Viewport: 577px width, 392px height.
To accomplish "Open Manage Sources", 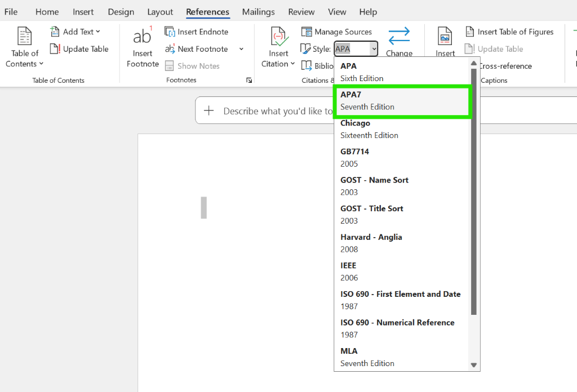I will (x=337, y=32).
